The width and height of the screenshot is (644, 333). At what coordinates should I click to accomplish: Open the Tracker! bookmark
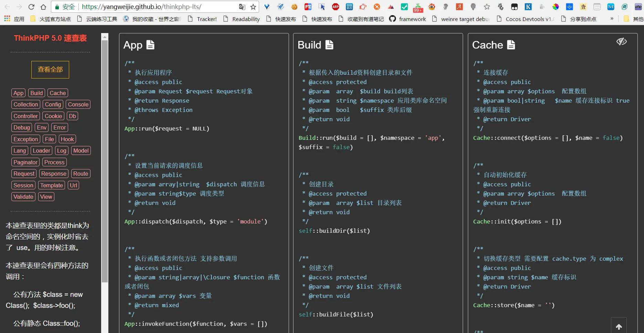pyautogui.click(x=202, y=19)
